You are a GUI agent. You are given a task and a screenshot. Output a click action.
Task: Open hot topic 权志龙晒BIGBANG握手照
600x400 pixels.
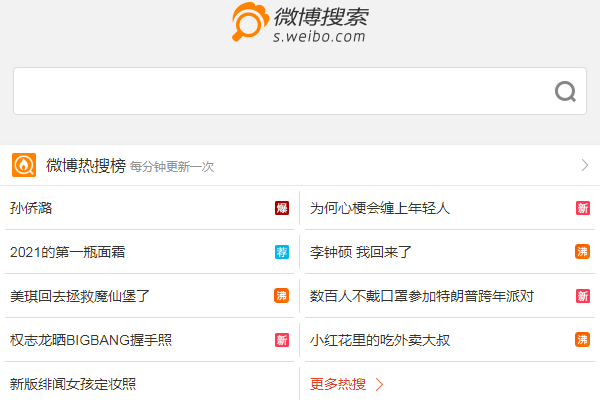coord(91,340)
